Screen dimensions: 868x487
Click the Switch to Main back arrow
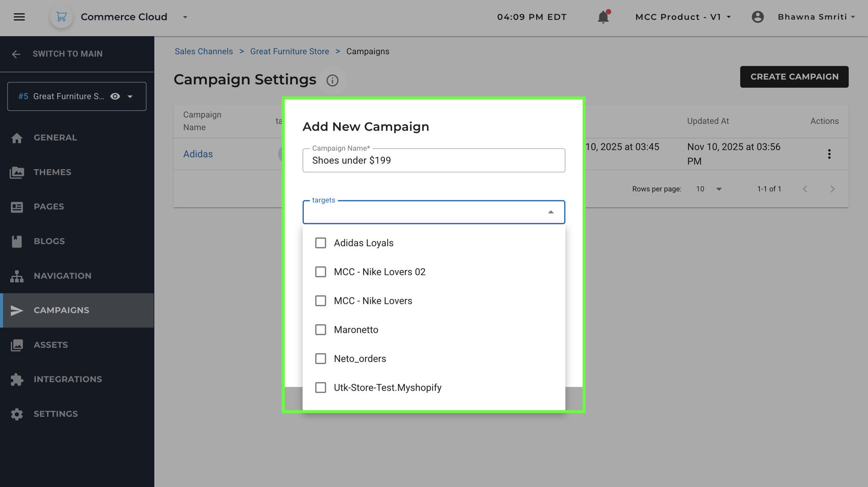tap(16, 54)
